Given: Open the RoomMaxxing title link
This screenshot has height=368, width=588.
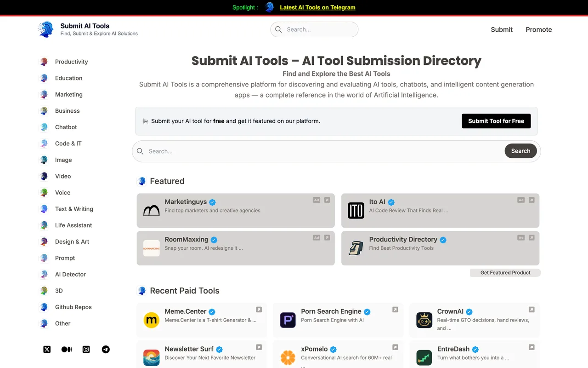Looking at the screenshot, I should click(x=187, y=239).
